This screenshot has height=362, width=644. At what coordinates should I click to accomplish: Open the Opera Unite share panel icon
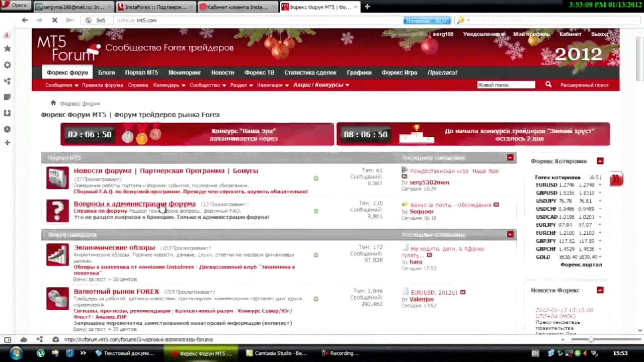click(7, 81)
